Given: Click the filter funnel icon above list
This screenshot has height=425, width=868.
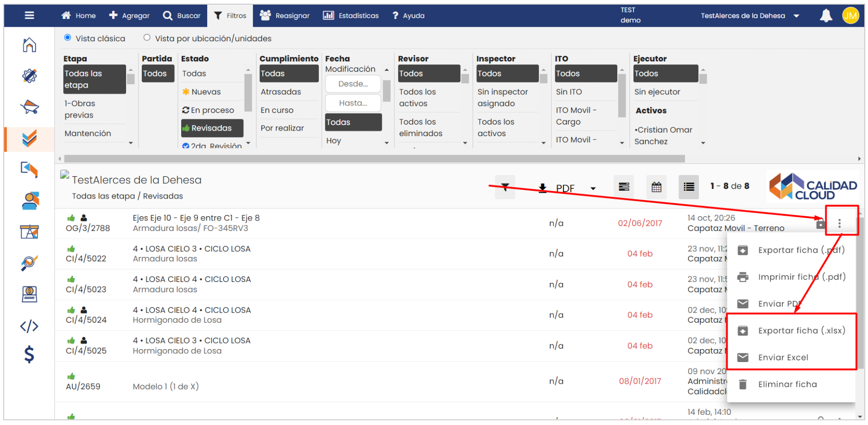Looking at the screenshot, I should pyautogui.click(x=505, y=187).
